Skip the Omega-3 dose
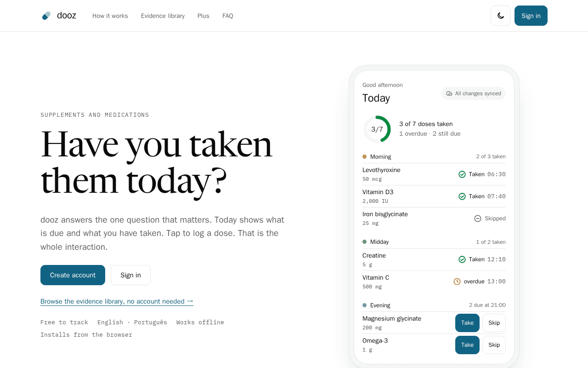 494,345
